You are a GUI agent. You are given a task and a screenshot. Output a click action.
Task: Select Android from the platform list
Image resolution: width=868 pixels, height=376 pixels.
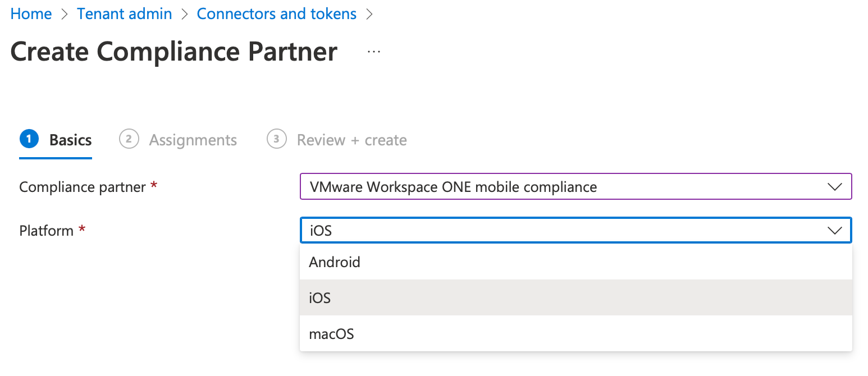[x=335, y=262]
